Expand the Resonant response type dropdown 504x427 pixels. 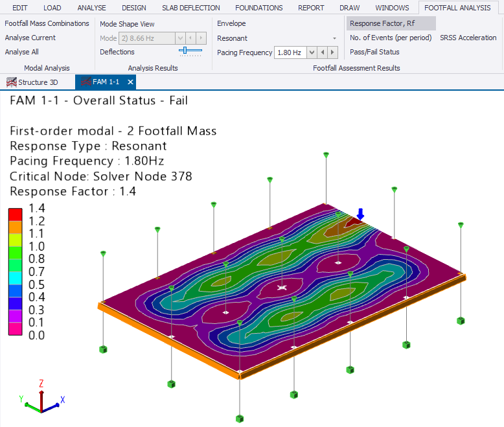point(334,39)
